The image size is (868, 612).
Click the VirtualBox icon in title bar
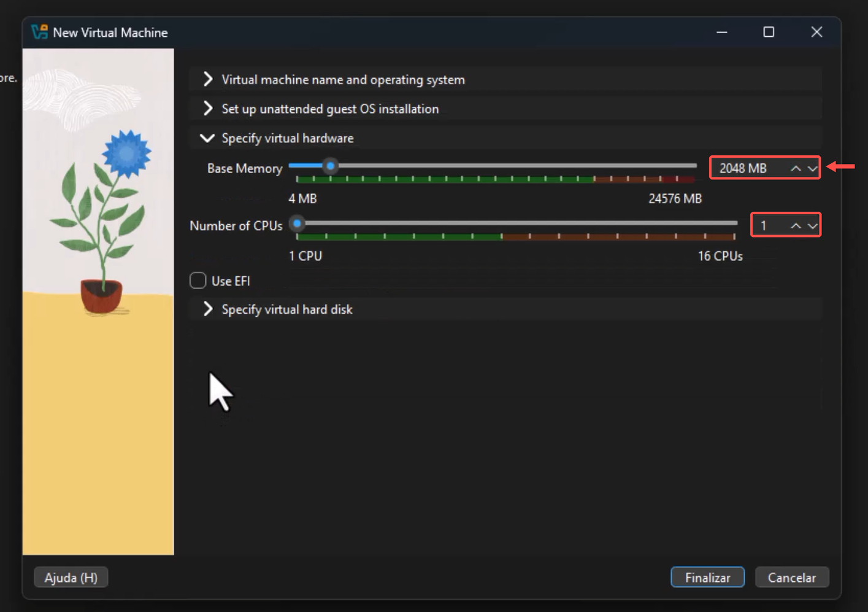tap(39, 32)
